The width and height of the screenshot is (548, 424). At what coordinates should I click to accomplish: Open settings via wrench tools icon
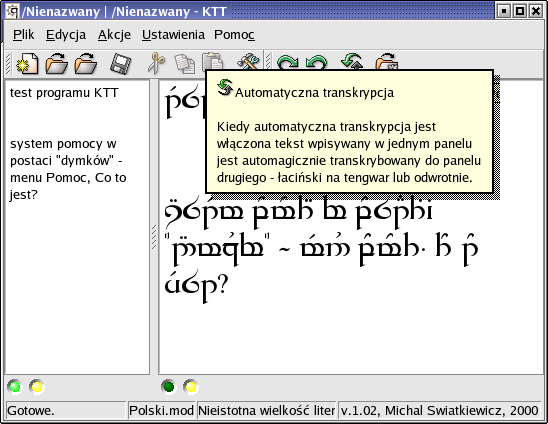248,61
